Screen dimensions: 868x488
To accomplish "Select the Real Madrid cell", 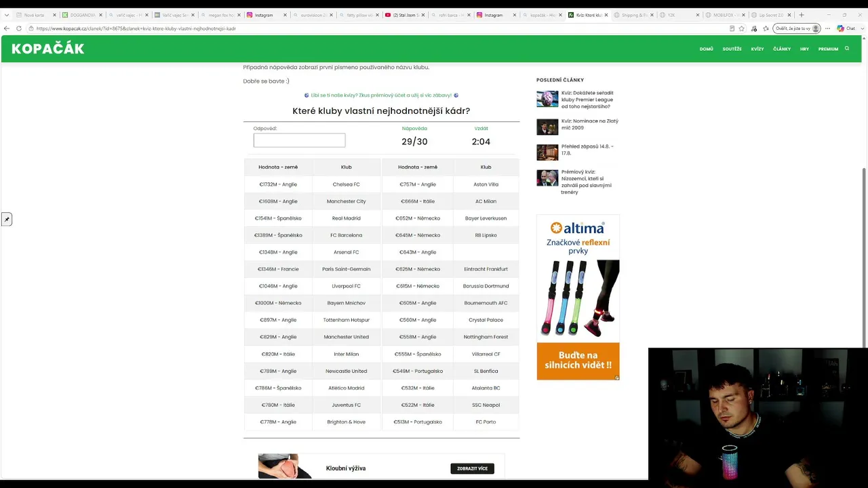I will coord(347,218).
